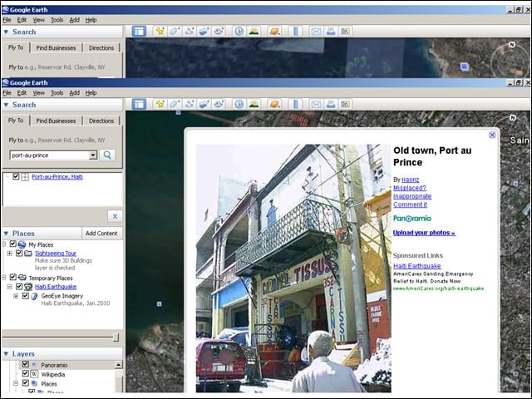The width and height of the screenshot is (532, 399).
Task: Click Misplaced? link in photo balloon
Action: 410,188
